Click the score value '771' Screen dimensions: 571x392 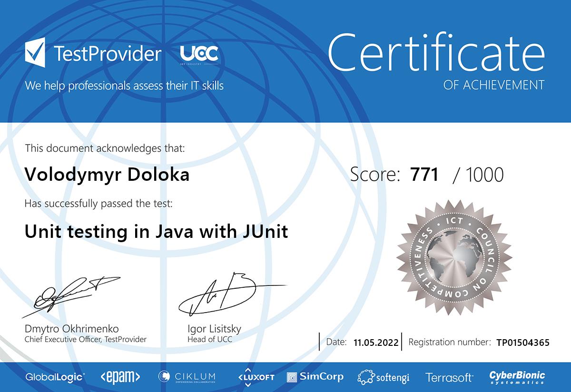point(424,175)
